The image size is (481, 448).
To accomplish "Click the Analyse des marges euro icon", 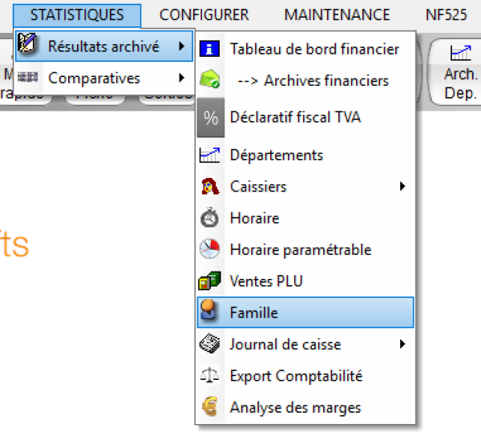I will pos(209,407).
